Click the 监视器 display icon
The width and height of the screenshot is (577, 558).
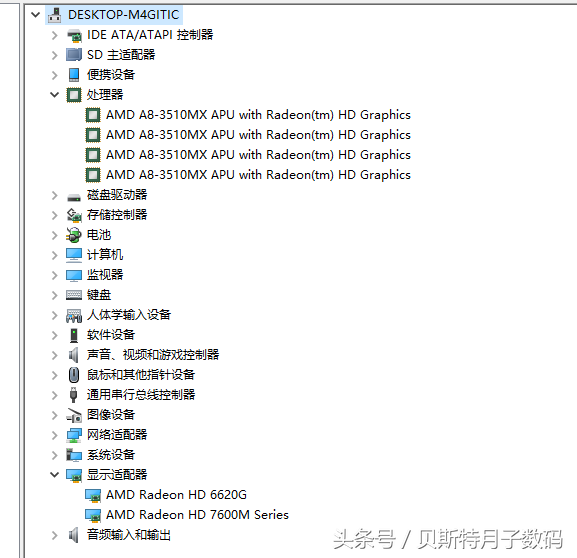74,275
